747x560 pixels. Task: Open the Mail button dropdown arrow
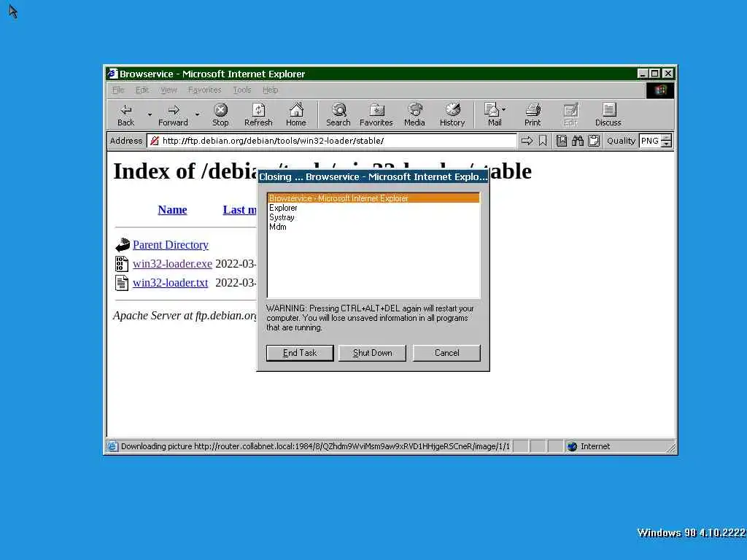(x=504, y=109)
